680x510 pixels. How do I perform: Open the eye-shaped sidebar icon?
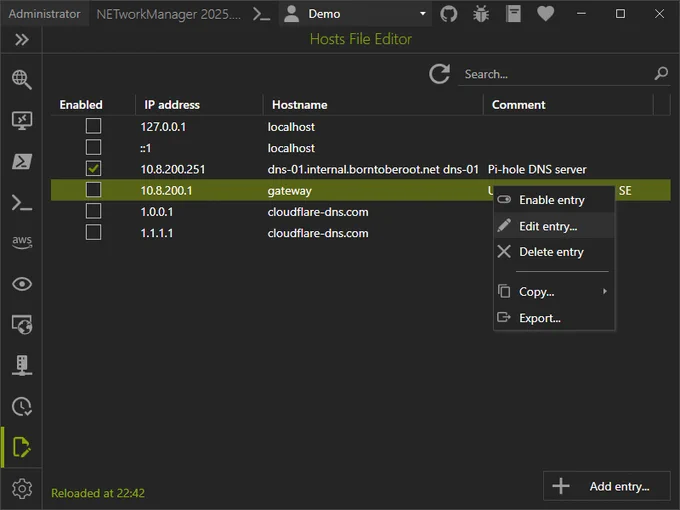point(22,284)
